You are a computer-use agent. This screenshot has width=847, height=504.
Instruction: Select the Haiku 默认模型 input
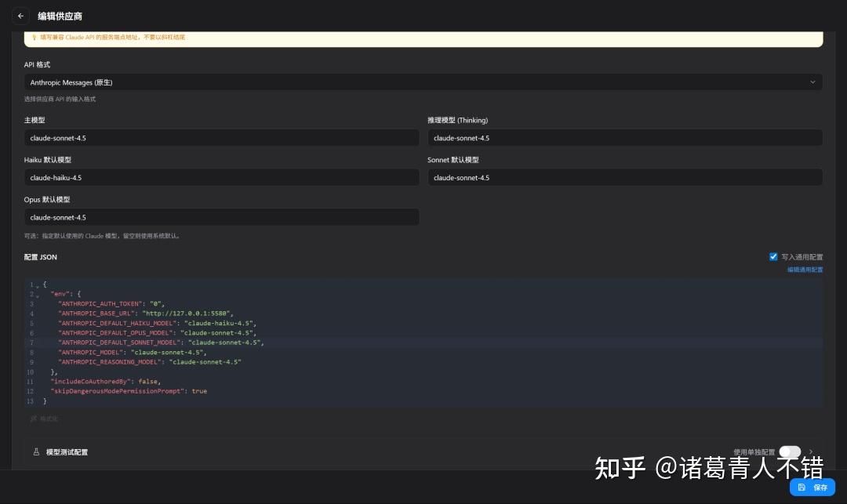click(x=221, y=178)
